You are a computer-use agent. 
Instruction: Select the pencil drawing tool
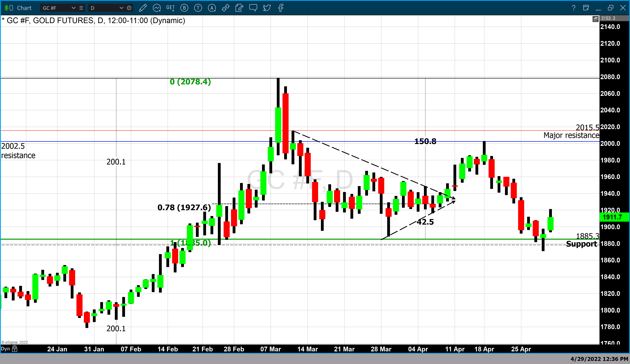pyautogui.click(x=143, y=8)
